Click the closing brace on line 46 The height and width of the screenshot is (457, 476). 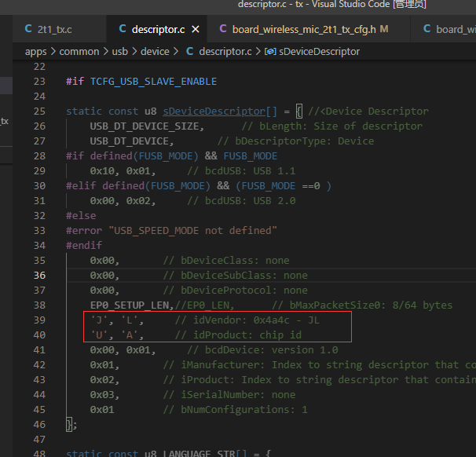pos(70,425)
